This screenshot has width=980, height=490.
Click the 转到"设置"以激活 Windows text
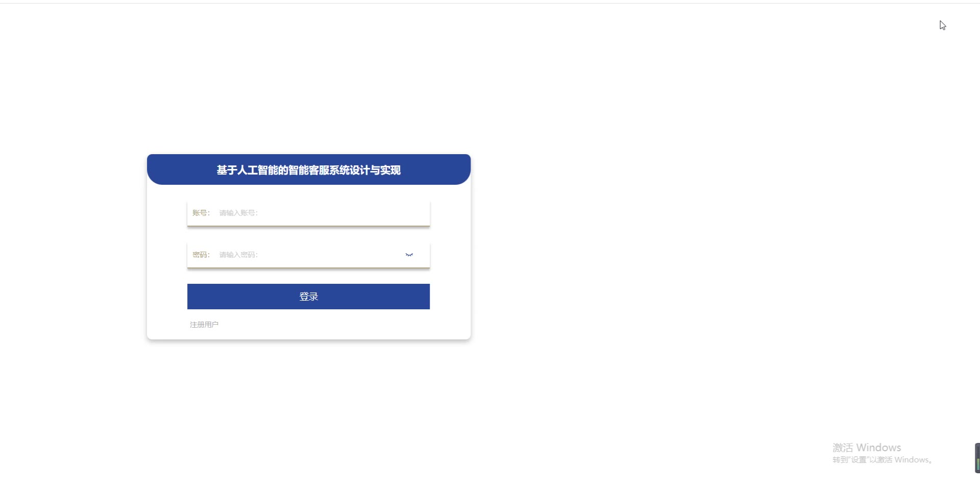tap(883, 460)
